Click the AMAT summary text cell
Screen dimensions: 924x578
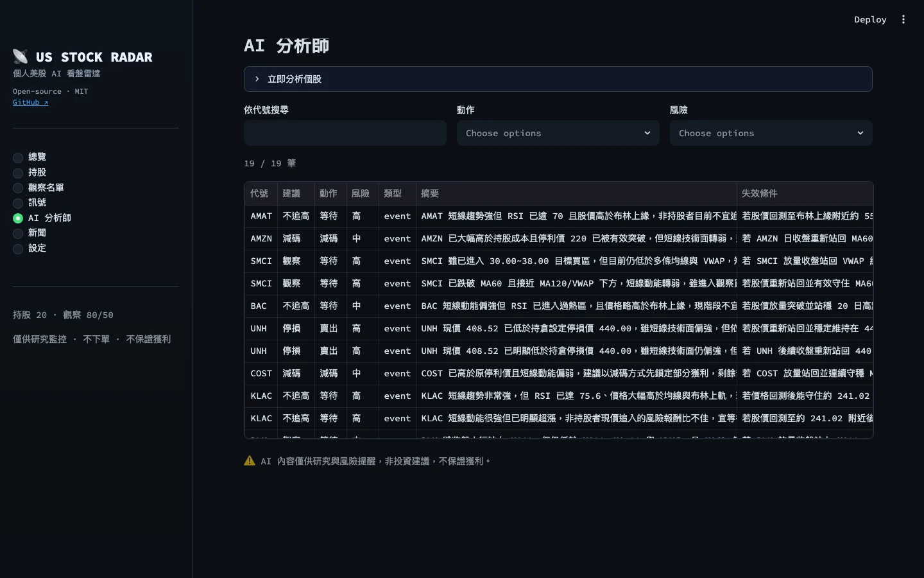click(x=576, y=216)
